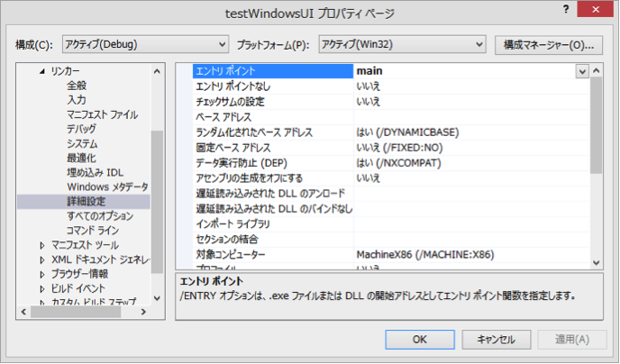Confirm with the OK button
The height and width of the screenshot is (364, 620).
420,340
